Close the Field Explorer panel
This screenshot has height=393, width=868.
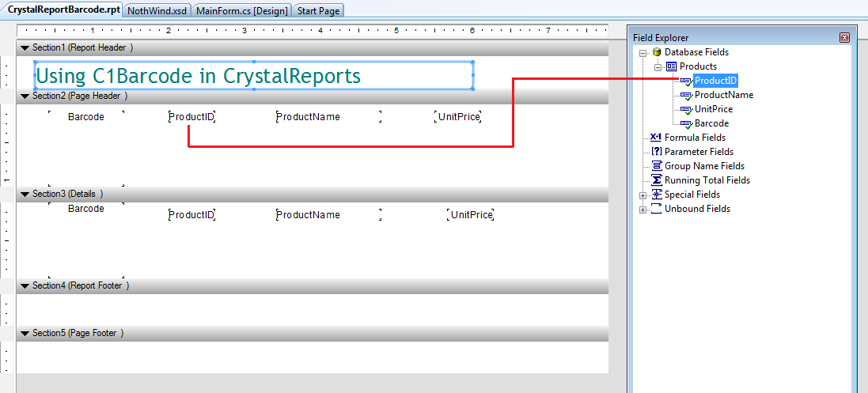(844, 37)
